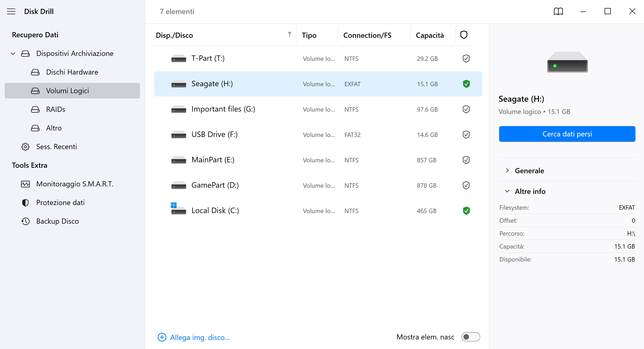
Task: Select Volumi Logici in sidebar
Action: 72,91
